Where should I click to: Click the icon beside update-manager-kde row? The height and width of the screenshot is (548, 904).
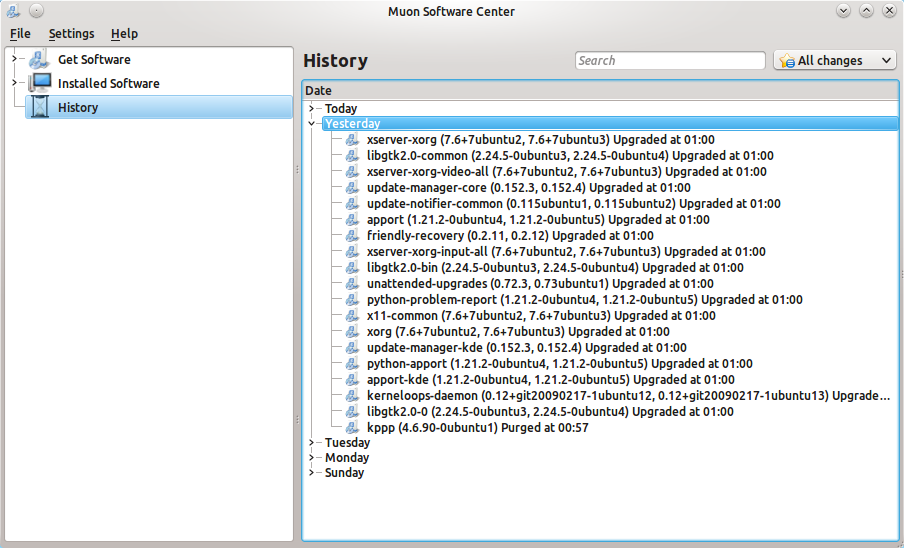point(352,347)
